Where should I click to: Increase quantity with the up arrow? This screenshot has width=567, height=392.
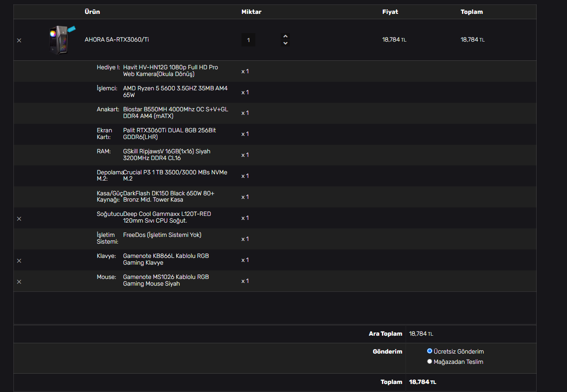[x=285, y=36]
